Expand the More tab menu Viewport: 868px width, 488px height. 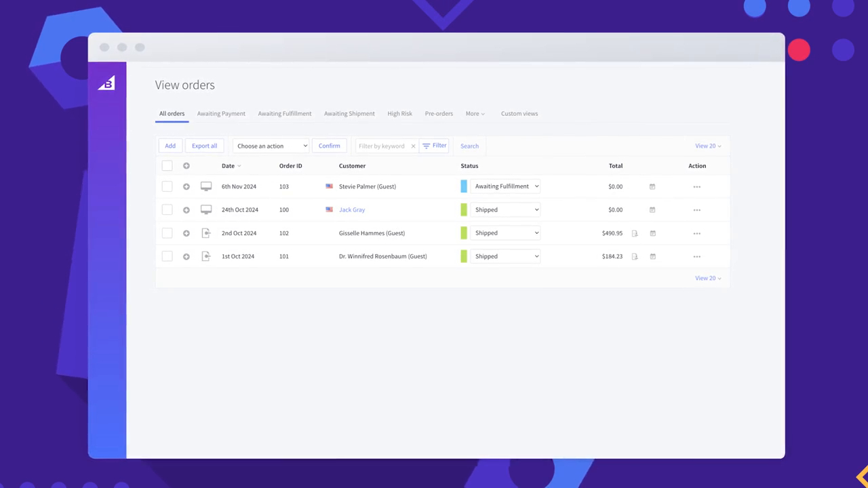[475, 114]
